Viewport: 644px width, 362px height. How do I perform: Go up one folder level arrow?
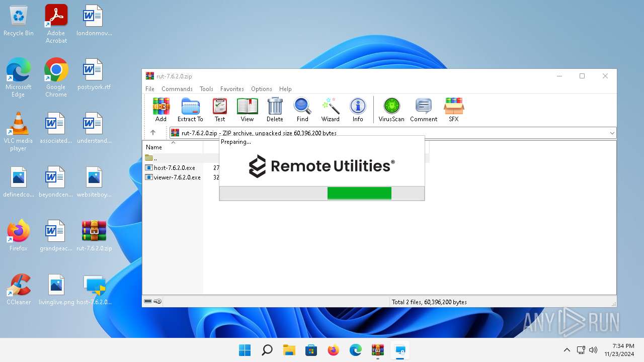click(153, 133)
